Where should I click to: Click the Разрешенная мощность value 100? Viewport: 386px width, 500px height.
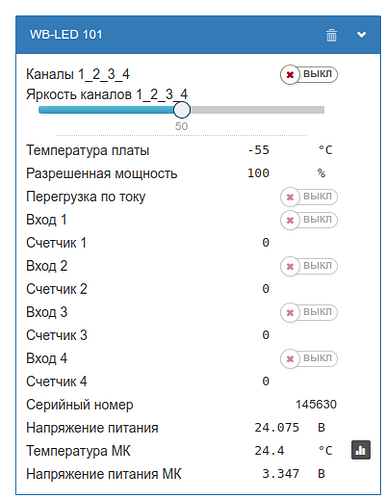coord(258,173)
